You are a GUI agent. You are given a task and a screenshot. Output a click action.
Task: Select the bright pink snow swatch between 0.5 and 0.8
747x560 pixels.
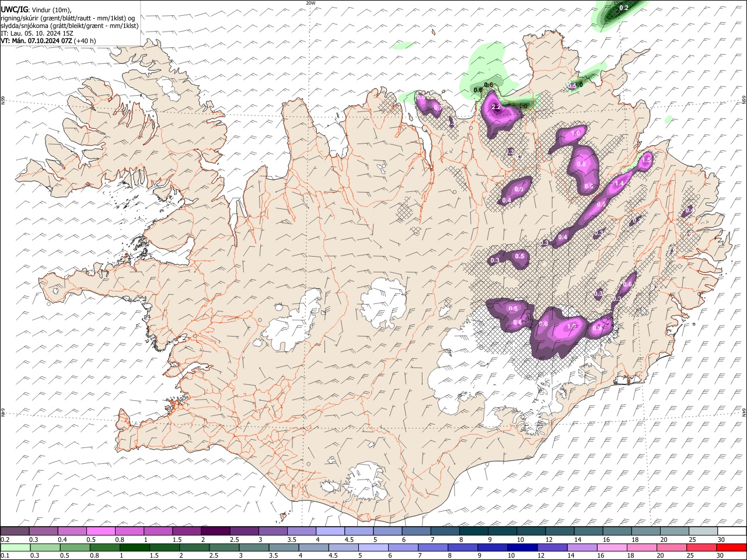[101, 531]
